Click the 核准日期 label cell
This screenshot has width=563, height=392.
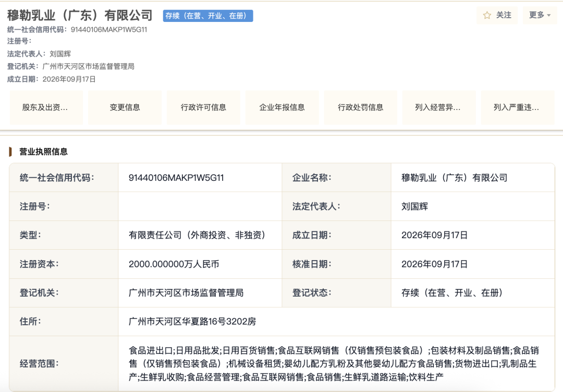(x=336, y=264)
